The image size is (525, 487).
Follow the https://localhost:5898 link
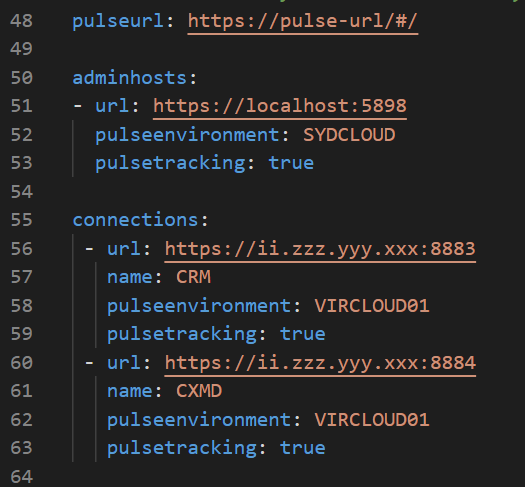(x=280, y=107)
